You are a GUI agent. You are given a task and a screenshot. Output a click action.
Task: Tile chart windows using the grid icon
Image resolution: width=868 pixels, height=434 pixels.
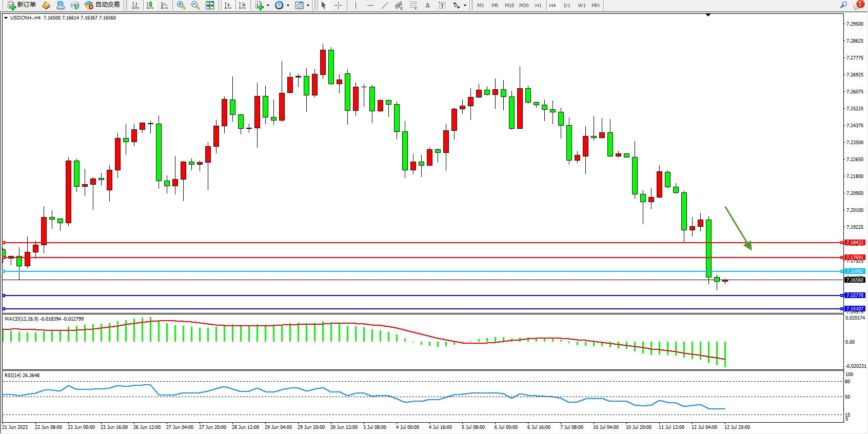pos(210,5)
